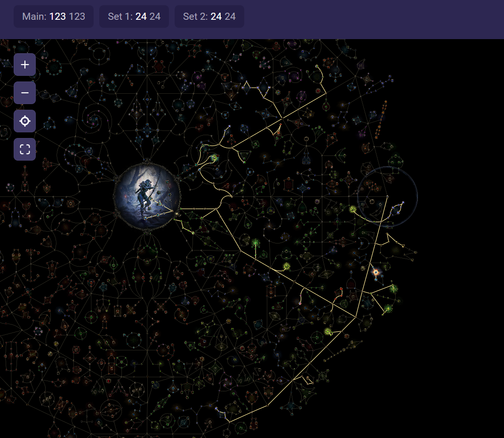Zoom out with the minus button
Screen dimensions: 504x438
24,93
